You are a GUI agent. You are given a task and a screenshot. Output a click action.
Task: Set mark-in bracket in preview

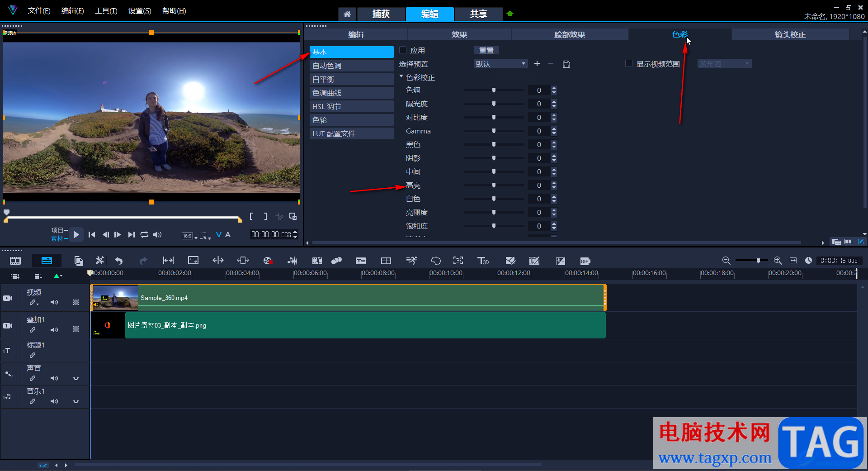click(251, 216)
